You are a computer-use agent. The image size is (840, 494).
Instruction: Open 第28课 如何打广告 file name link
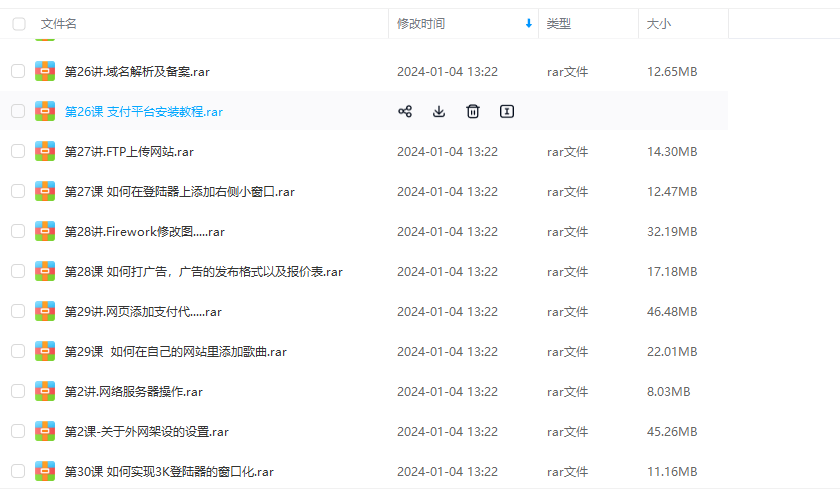203,271
